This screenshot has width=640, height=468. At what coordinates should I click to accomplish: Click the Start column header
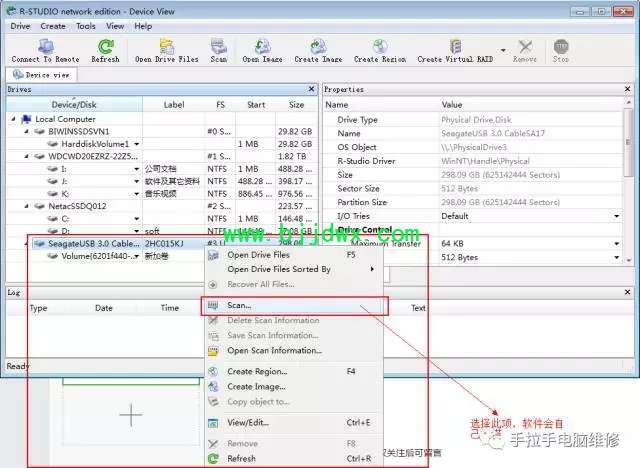pos(256,104)
